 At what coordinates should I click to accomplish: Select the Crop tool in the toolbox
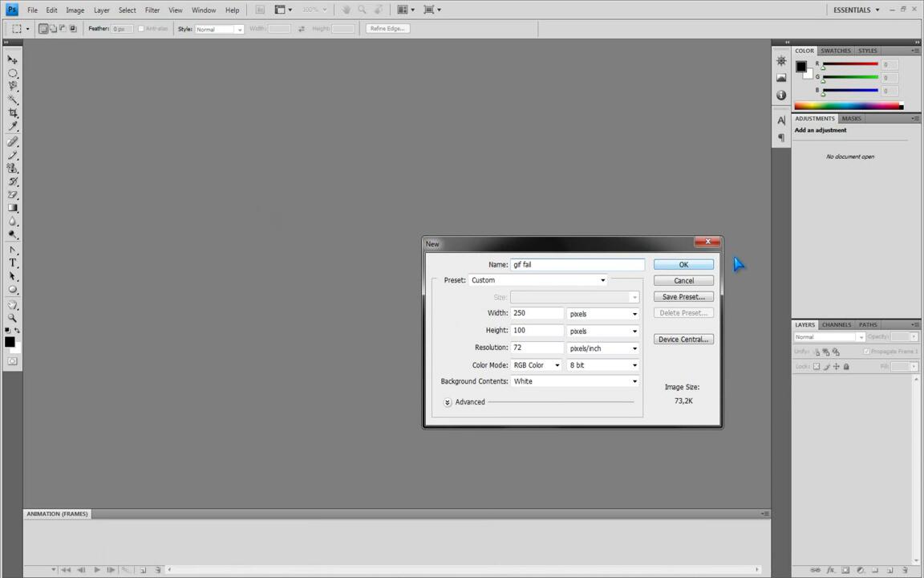click(x=13, y=113)
